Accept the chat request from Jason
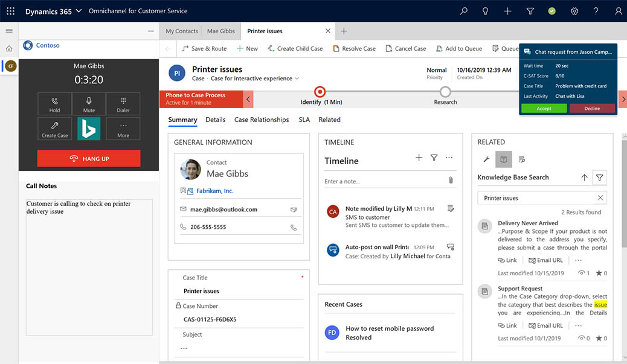This screenshot has height=364, width=627. pyautogui.click(x=544, y=108)
